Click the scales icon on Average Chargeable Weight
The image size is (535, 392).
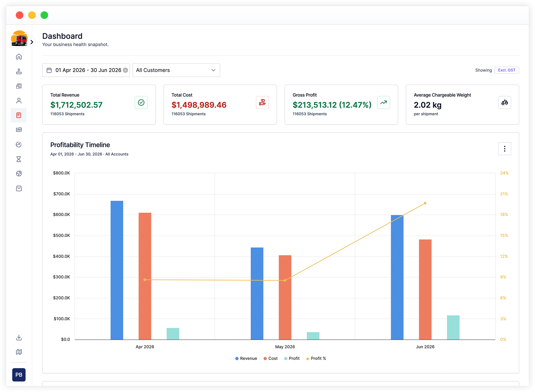click(505, 102)
